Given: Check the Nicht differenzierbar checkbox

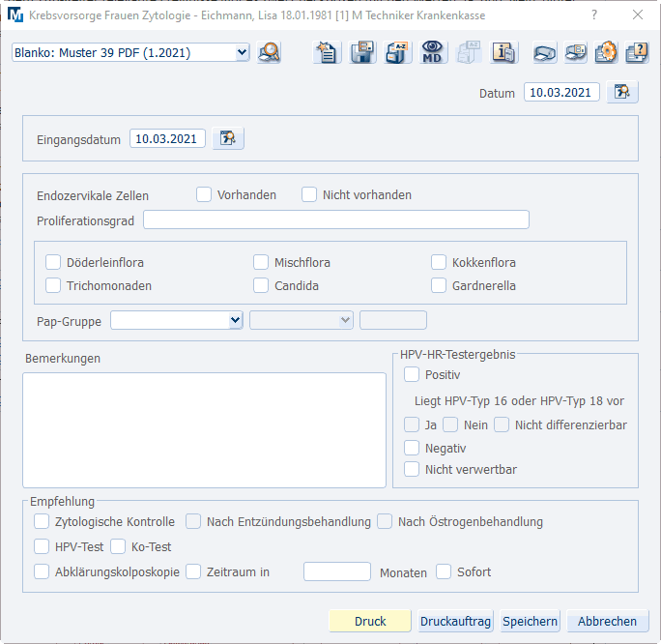Looking at the screenshot, I should click(502, 424).
